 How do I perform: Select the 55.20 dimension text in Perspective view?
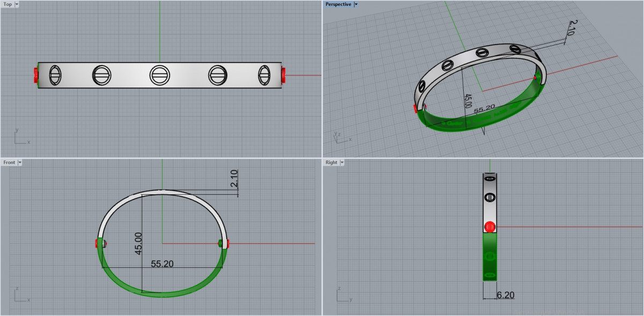tap(485, 108)
